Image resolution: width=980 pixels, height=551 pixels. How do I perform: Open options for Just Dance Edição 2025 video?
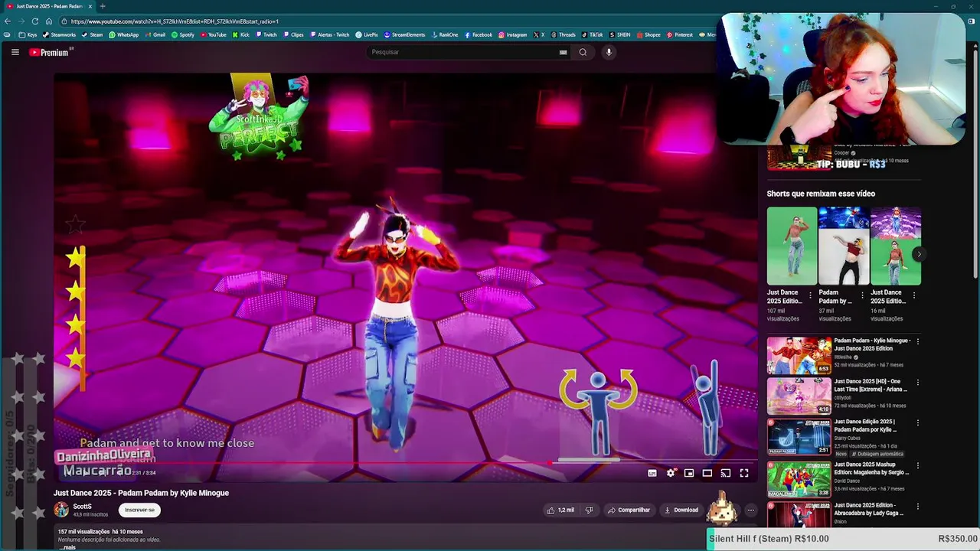pyautogui.click(x=918, y=422)
